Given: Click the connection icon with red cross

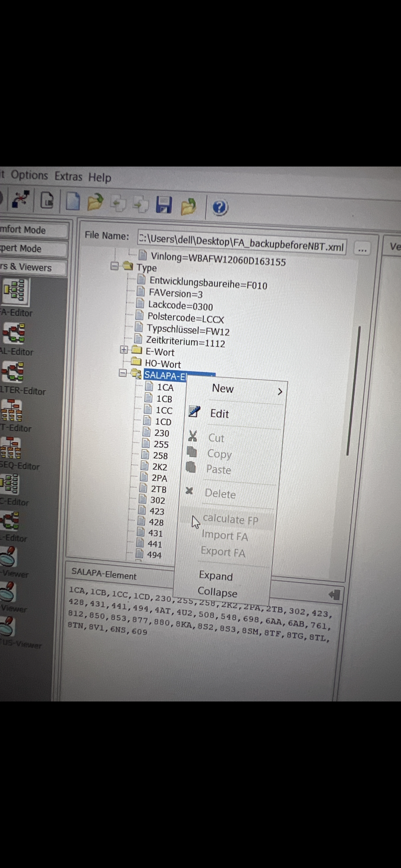Looking at the screenshot, I should tap(20, 199).
